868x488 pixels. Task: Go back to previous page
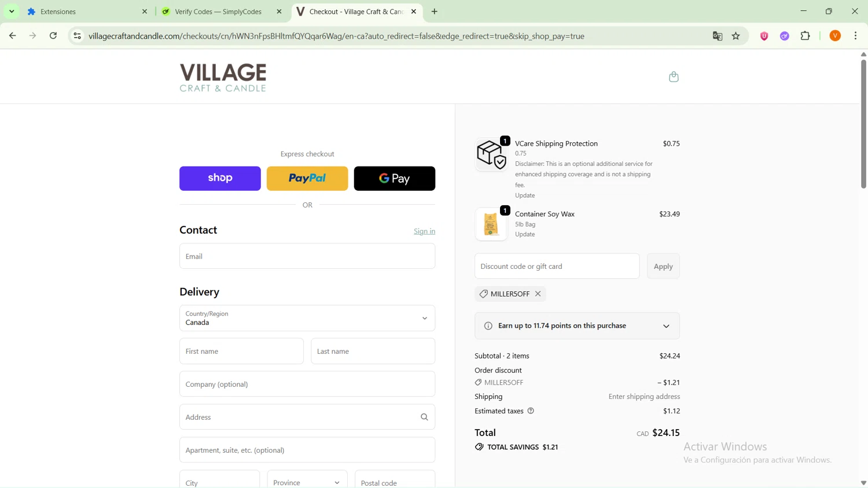click(12, 36)
